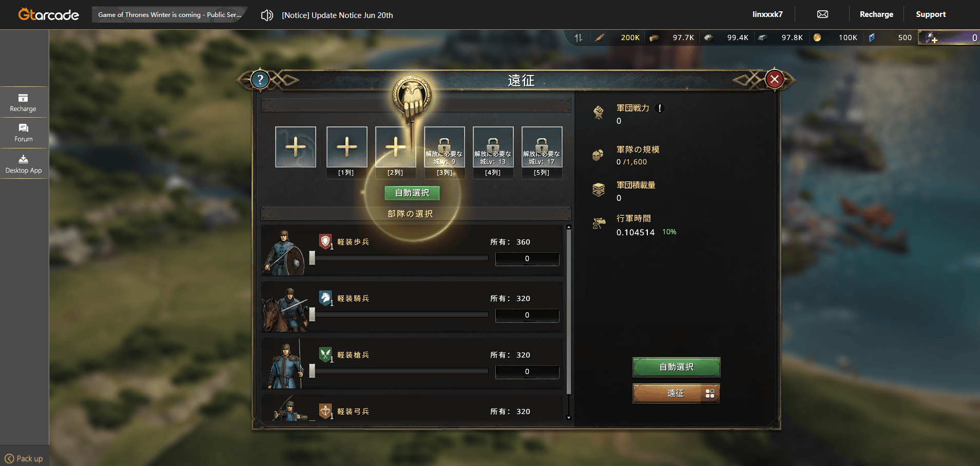The height and width of the screenshot is (466, 980).
Task: Click the 軽装歩兵 quantity slider handle
Action: (x=312, y=258)
